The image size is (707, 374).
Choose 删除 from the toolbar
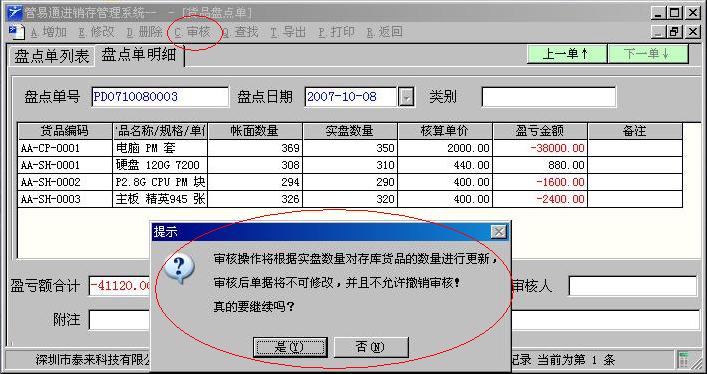click(145, 32)
